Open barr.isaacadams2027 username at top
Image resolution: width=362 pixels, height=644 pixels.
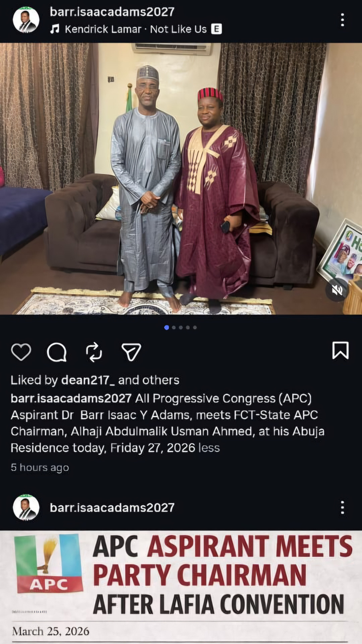[x=112, y=12]
